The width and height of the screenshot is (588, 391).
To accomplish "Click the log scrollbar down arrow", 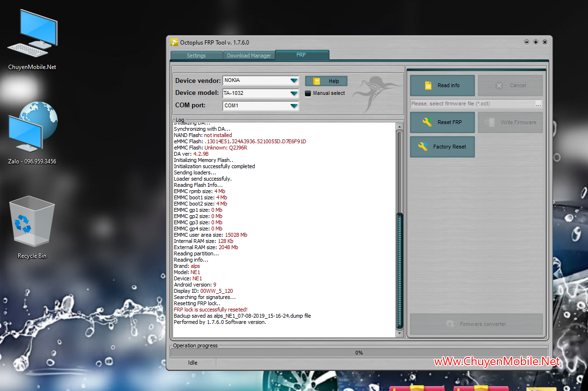I will coord(400,333).
